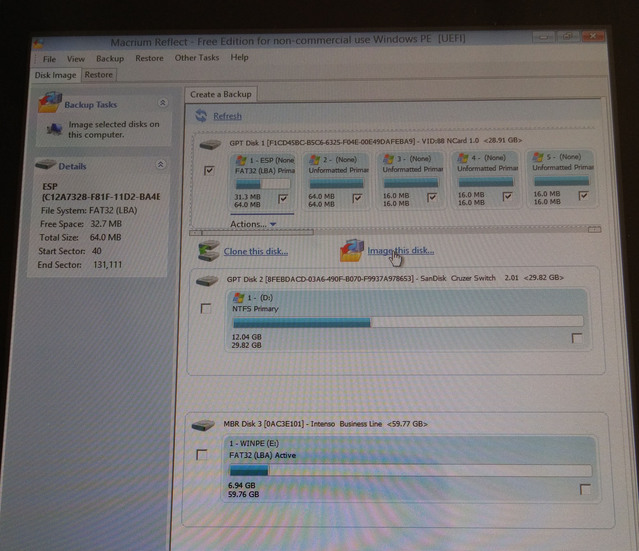Close the Macrium Reflect window

593,36
